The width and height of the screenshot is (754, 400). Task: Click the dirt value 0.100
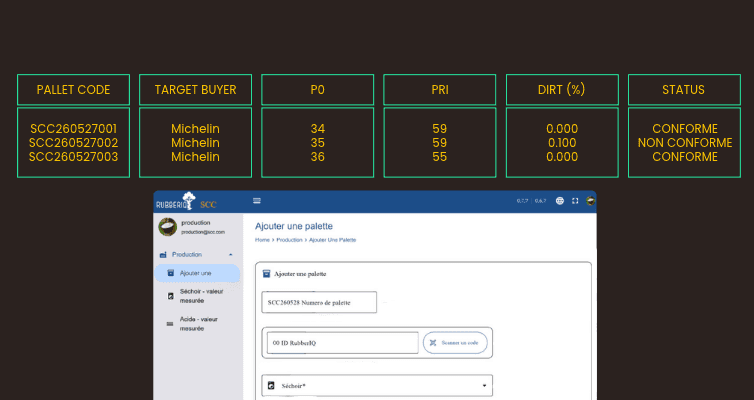pos(562,143)
